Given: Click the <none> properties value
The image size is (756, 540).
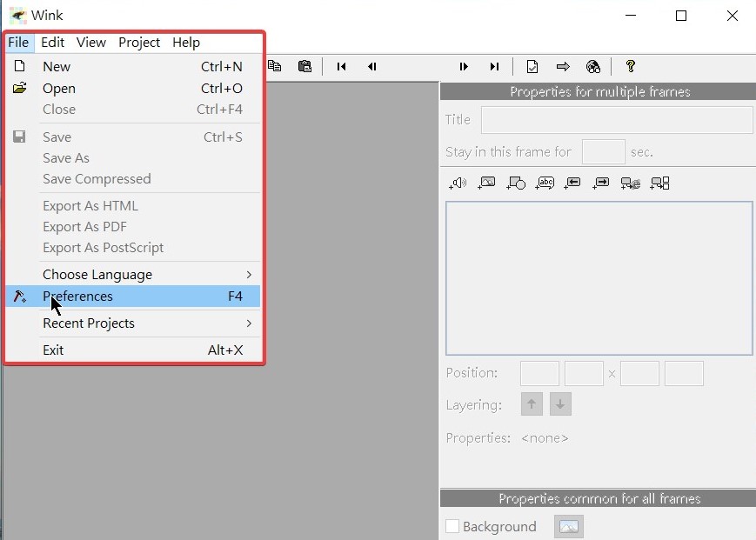Looking at the screenshot, I should pos(545,438).
